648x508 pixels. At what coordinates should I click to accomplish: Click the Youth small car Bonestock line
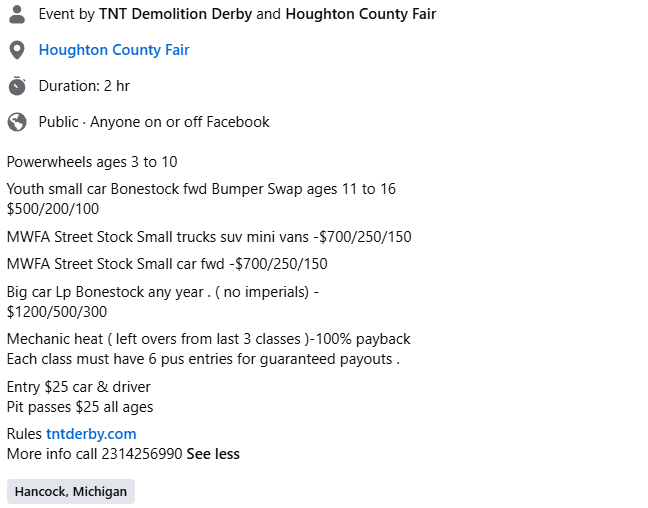[x=201, y=189]
